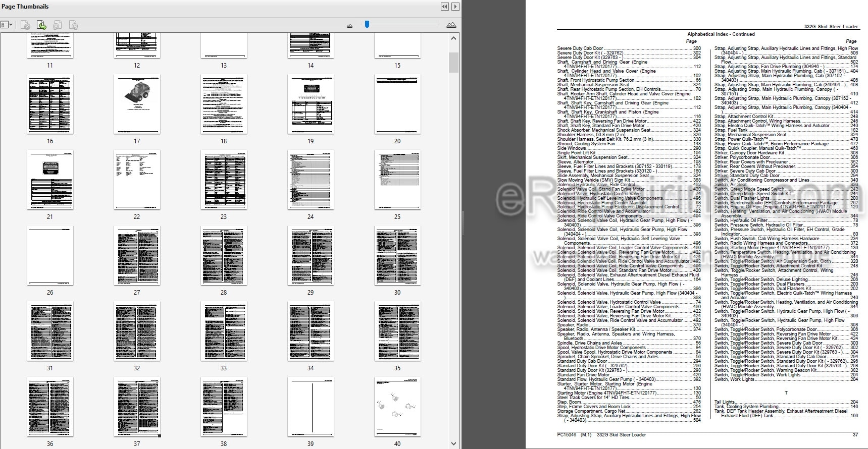Click 'Alphabetical Index - Continued' heading
Viewport: 868px width, 449px height.
coord(721,34)
